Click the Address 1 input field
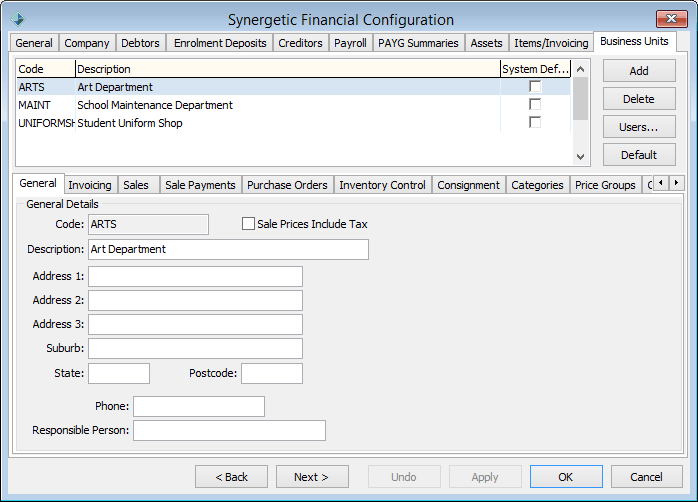Image resolution: width=698 pixels, height=502 pixels. click(195, 276)
